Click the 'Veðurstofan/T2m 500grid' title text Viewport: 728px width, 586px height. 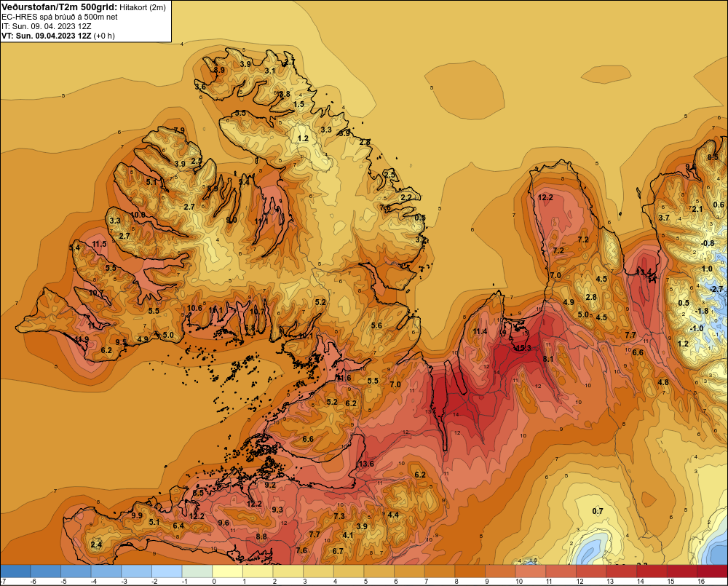click(x=59, y=7)
